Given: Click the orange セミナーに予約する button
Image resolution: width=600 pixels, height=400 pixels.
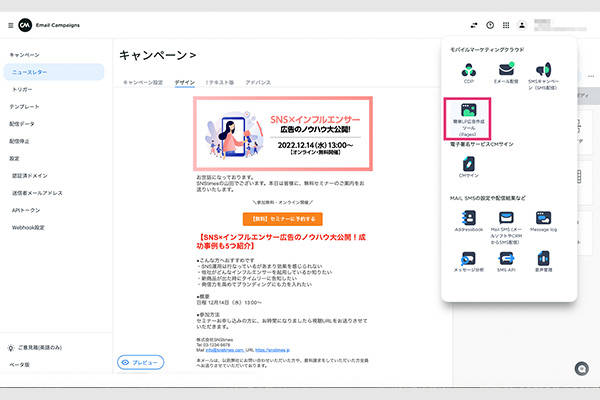Looking at the screenshot, I should (x=281, y=219).
